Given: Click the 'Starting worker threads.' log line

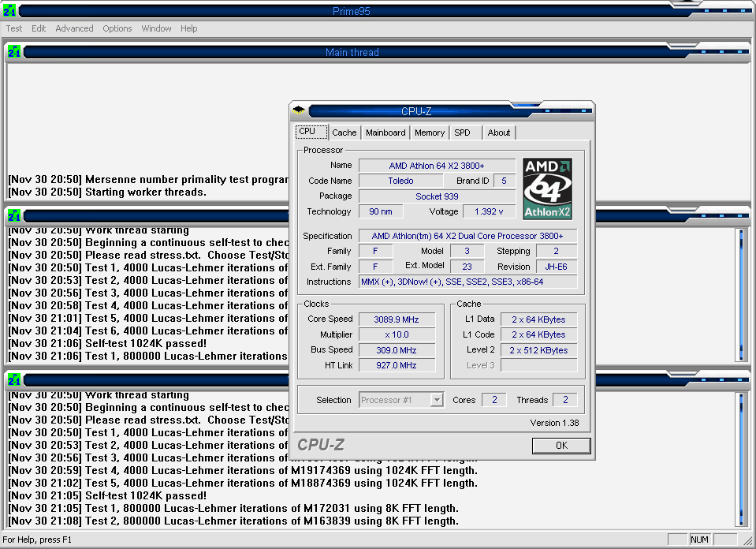Looking at the screenshot, I should 107,192.
